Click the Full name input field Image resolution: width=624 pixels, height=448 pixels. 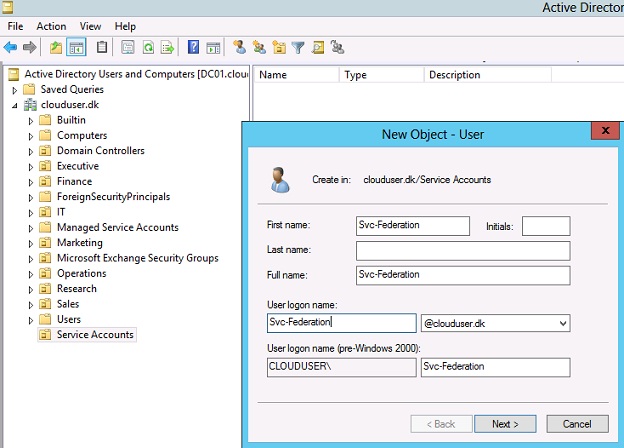[463, 275]
